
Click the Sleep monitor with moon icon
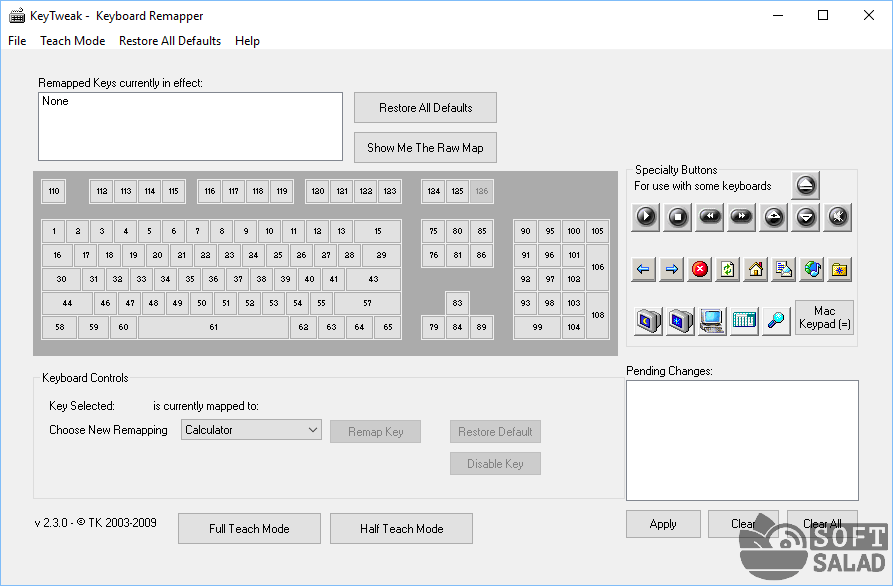point(649,321)
